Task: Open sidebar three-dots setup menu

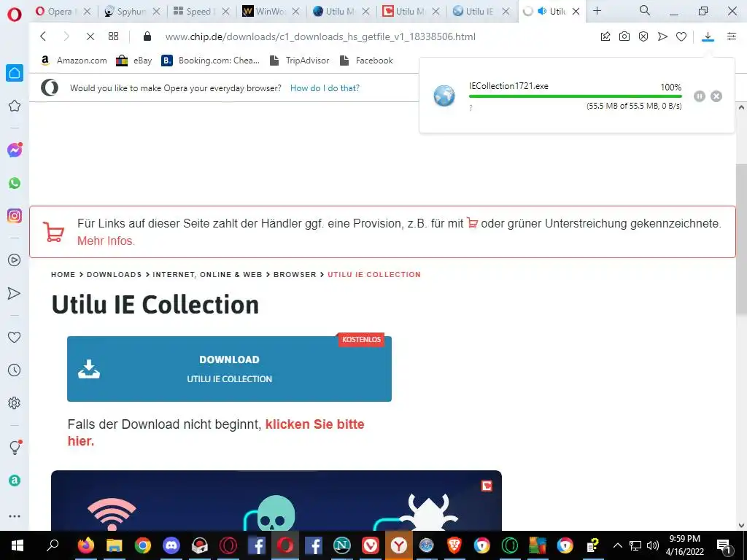Action: tap(15, 516)
